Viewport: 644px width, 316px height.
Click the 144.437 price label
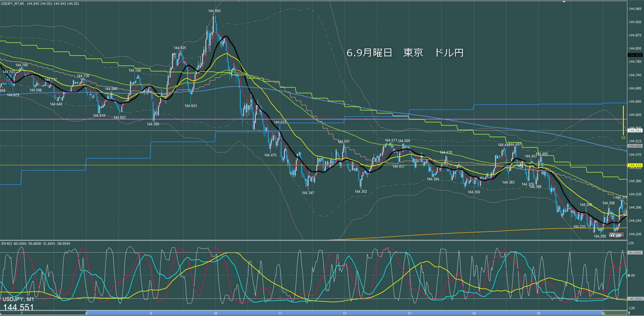tap(398, 166)
